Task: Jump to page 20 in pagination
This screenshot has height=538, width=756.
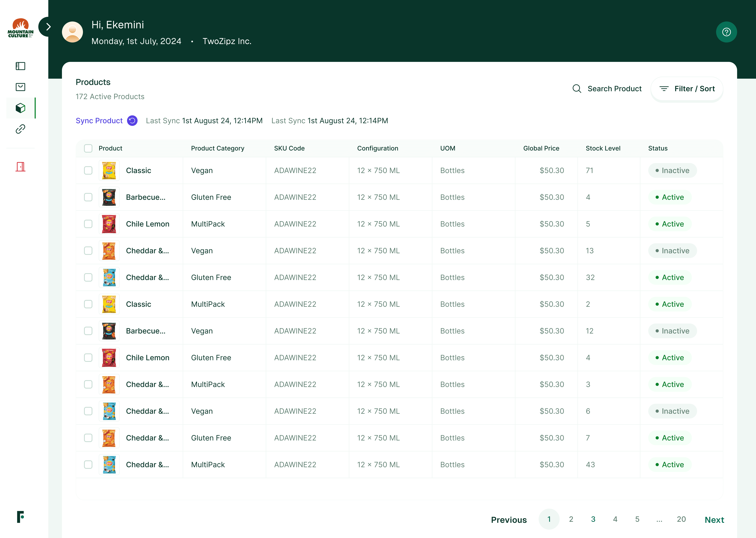Action: point(681,519)
